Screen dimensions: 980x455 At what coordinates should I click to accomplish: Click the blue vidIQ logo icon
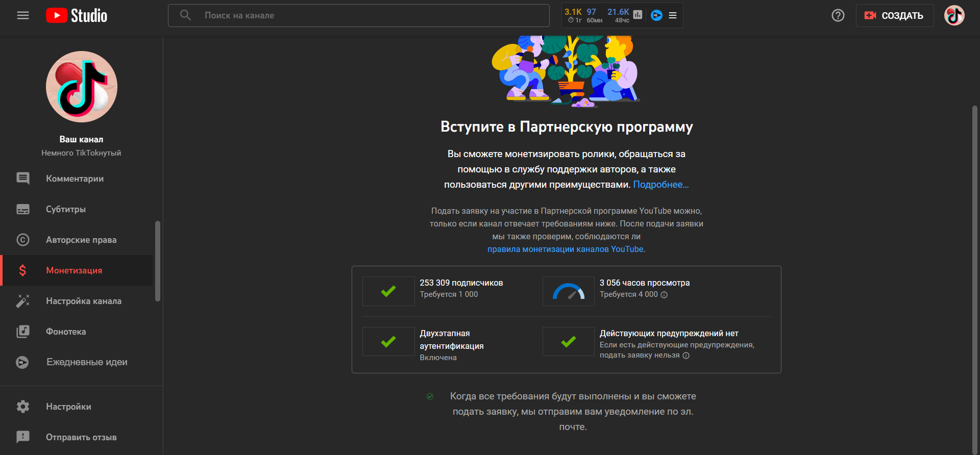656,15
